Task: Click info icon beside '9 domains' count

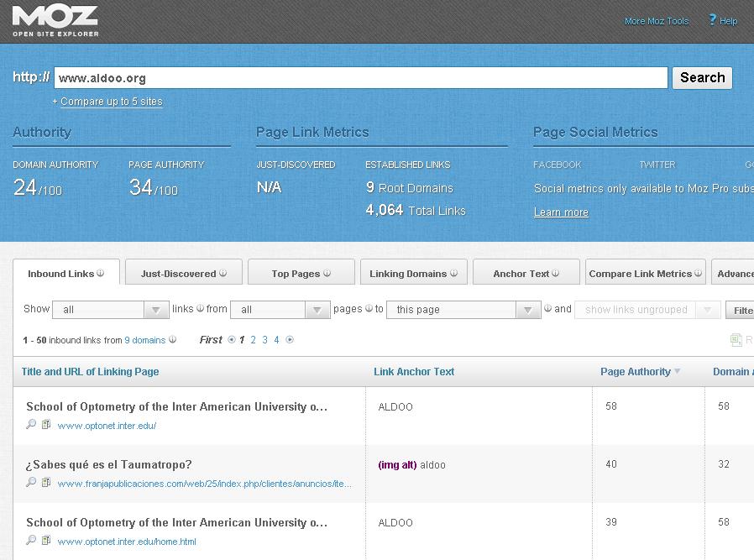Action: coord(173,339)
